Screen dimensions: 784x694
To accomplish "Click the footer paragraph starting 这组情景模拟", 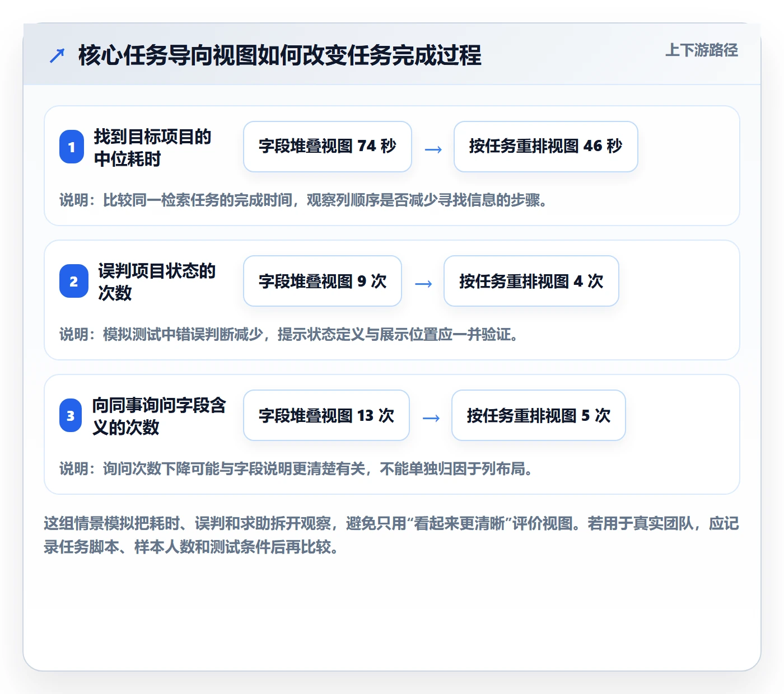I will (391, 535).
